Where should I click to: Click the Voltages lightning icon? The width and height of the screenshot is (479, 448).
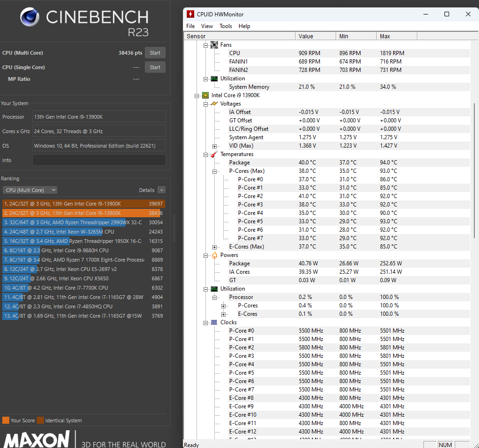point(214,104)
